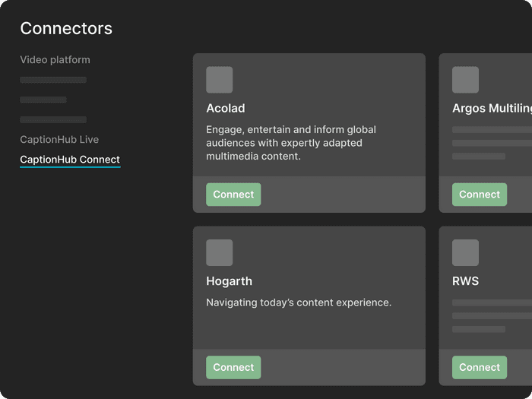Image resolution: width=532 pixels, height=399 pixels.
Task: Click the Acolad description text
Action: coord(291,143)
